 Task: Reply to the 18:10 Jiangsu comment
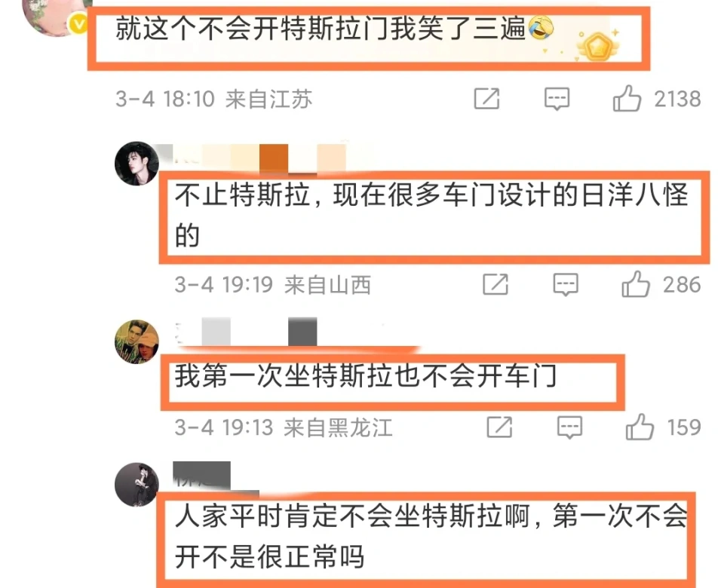(x=557, y=99)
